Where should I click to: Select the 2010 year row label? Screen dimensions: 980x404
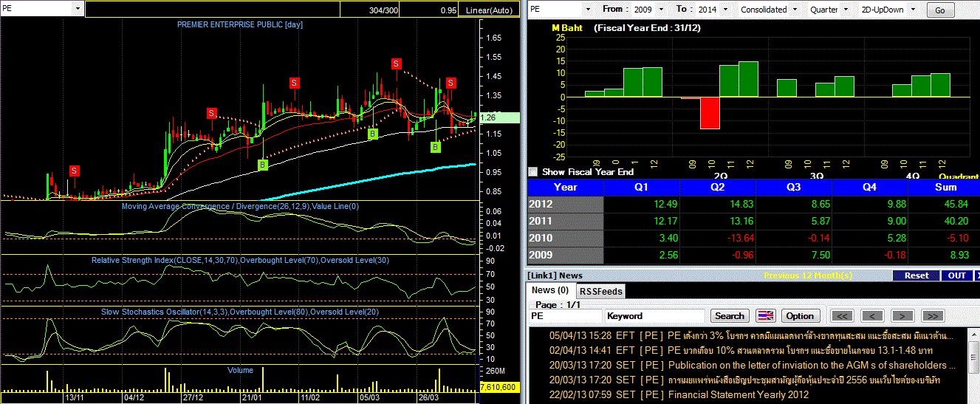coord(566,238)
